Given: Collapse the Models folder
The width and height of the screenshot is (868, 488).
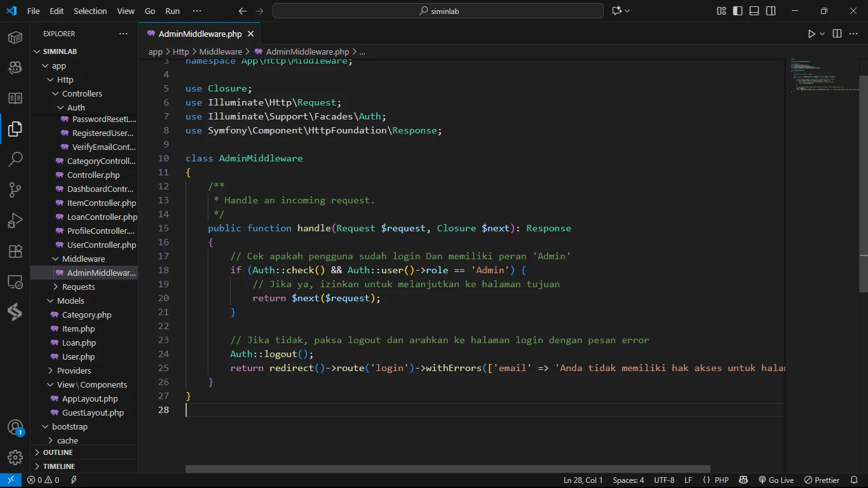Looking at the screenshot, I should 71,301.
